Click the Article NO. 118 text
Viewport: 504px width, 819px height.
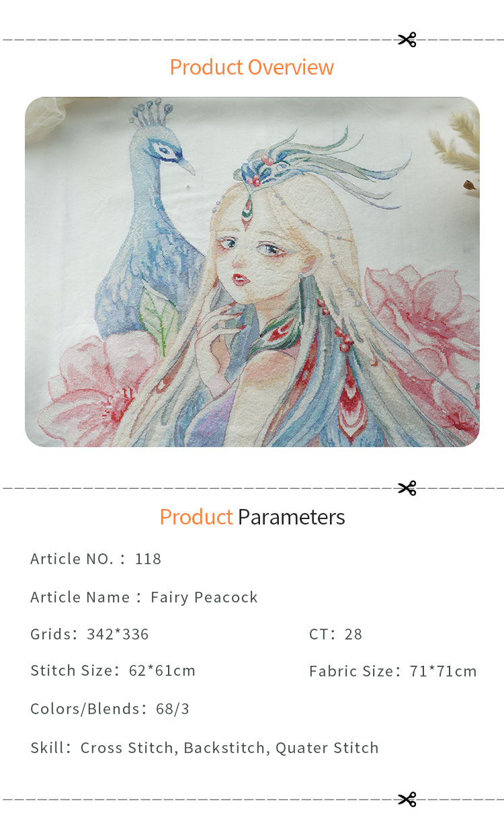click(95, 559)
